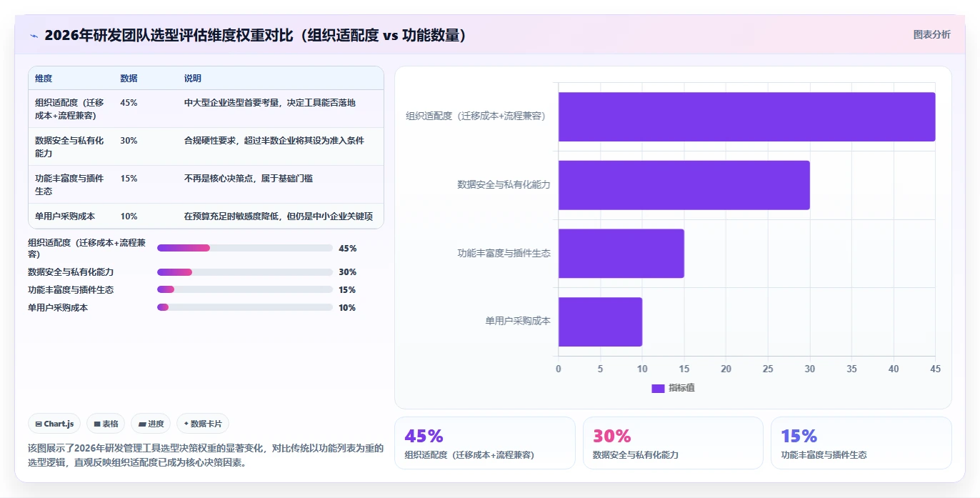Click the x-axis tick label 25
Viewport: 980px width, 498px height.
768,369
